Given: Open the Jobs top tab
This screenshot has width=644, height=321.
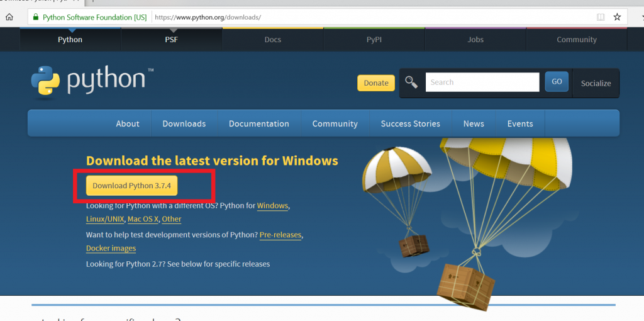Looking at the screenshot, I should tap(475, 40).
